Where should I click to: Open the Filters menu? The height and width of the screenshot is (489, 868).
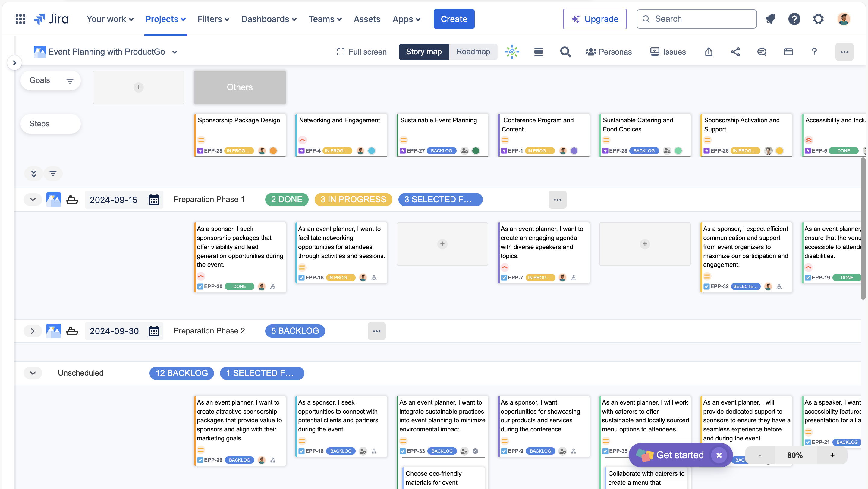(213, 19)
